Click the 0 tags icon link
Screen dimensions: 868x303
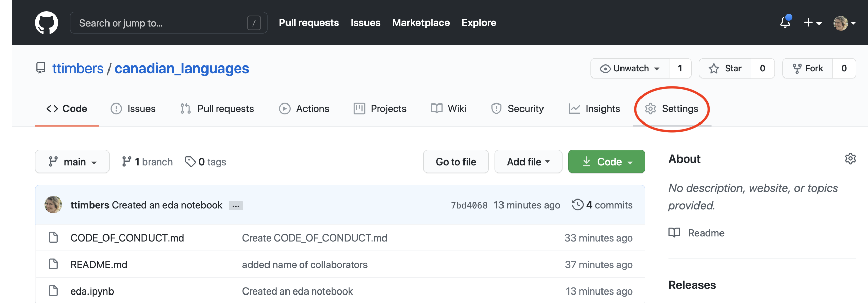[x=205, y=162]
